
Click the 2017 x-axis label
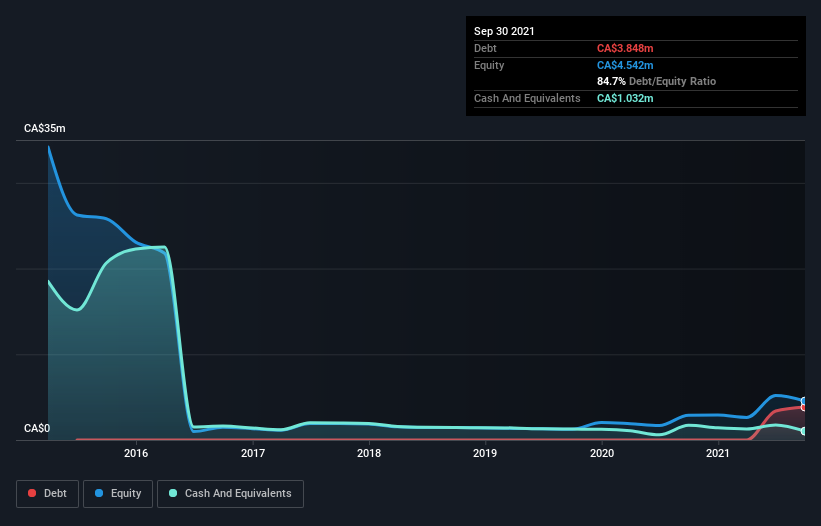click(x=253, y=453)
